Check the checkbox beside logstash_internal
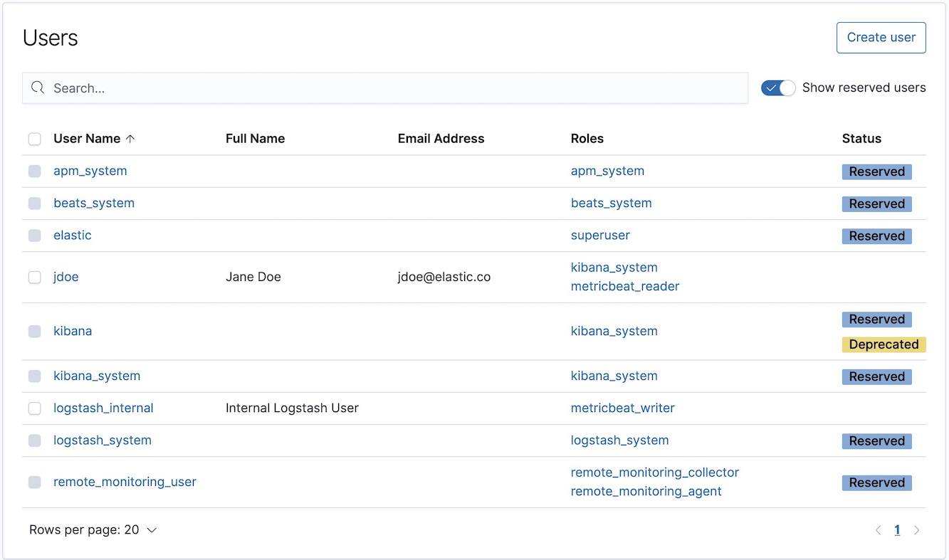Screen dimensions: 949x560 [34, 408]
